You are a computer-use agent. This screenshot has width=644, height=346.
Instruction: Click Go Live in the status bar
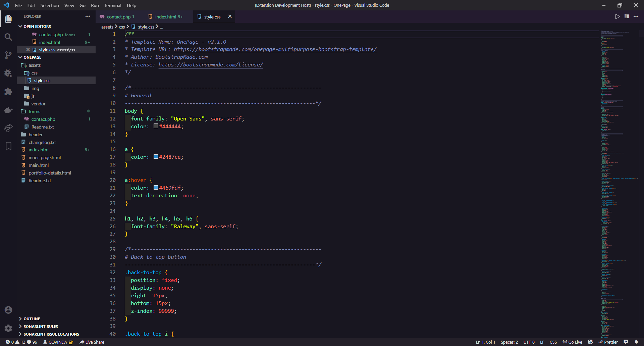pos(572,342)
